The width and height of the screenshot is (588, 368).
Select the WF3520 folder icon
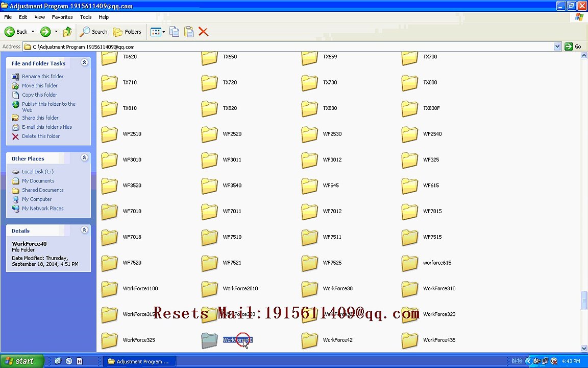point(110,186)
